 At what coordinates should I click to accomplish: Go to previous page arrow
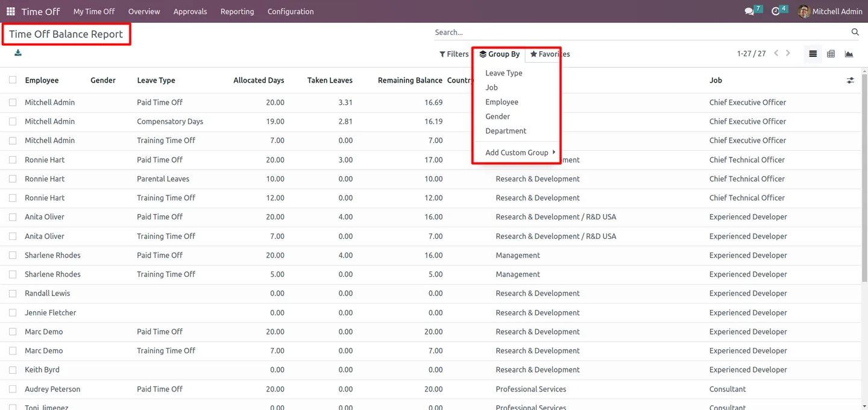pyautogui.click(x=776, y=54)
